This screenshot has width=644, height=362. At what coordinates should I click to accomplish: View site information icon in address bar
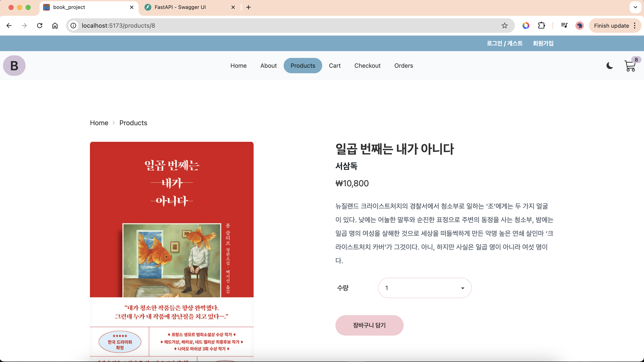point(73,26)
